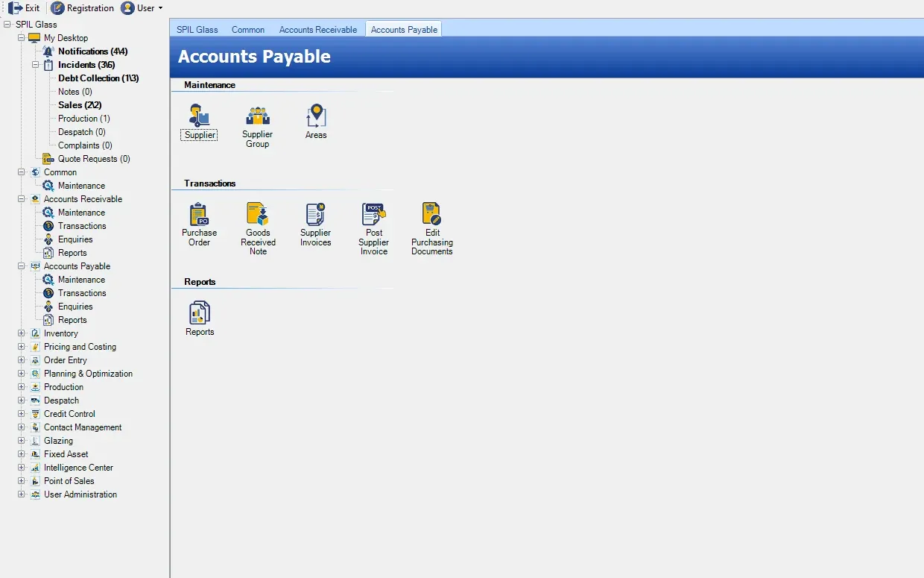Click the Exit toolbar icon
924x578 pixels.
coord(15,8)
